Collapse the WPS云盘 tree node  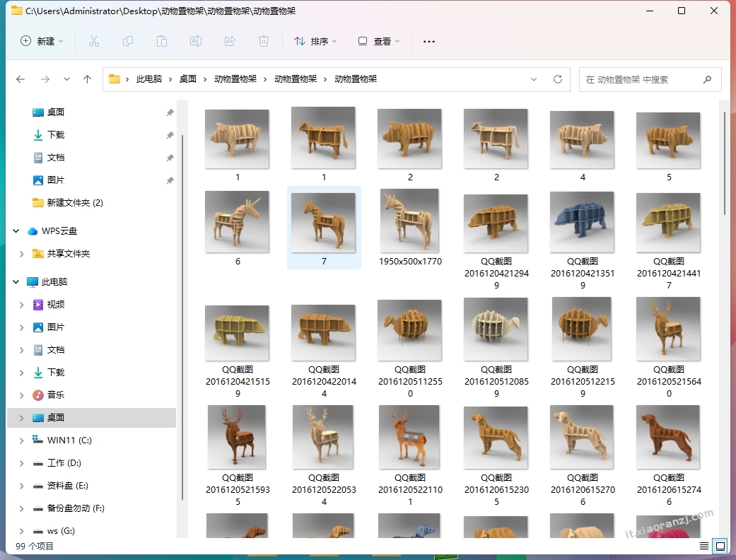tap(16, 231)
